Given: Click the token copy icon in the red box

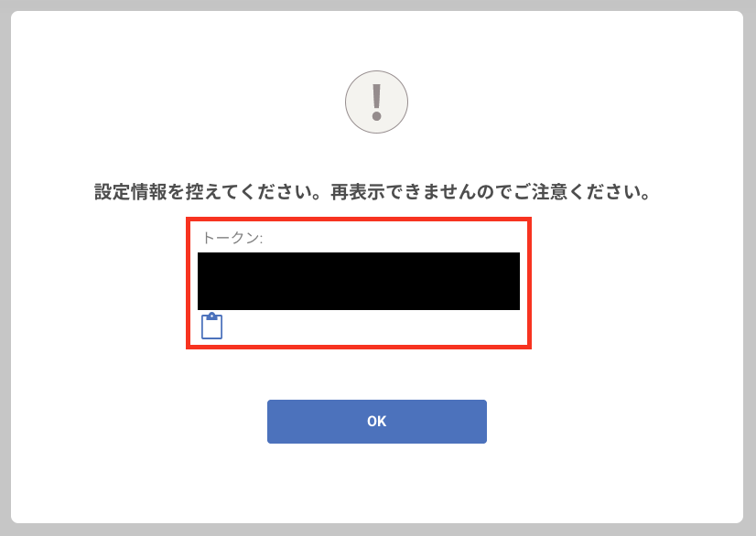Looking at the screenshot, I should [x=211, y=326].
